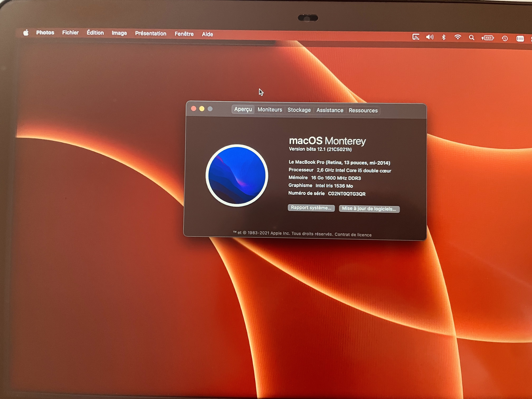The height and width of the screenshot is (399, 532).
Task: Open Spotlight search magnifier
Action: (472, 38)
